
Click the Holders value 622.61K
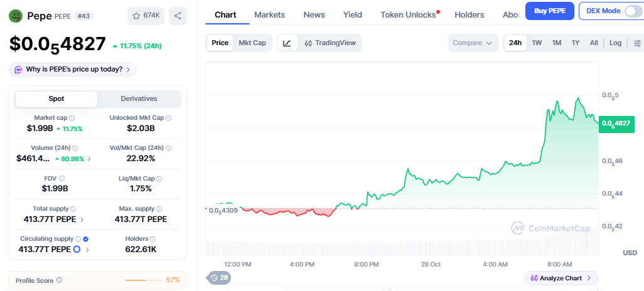coord(141,249)
